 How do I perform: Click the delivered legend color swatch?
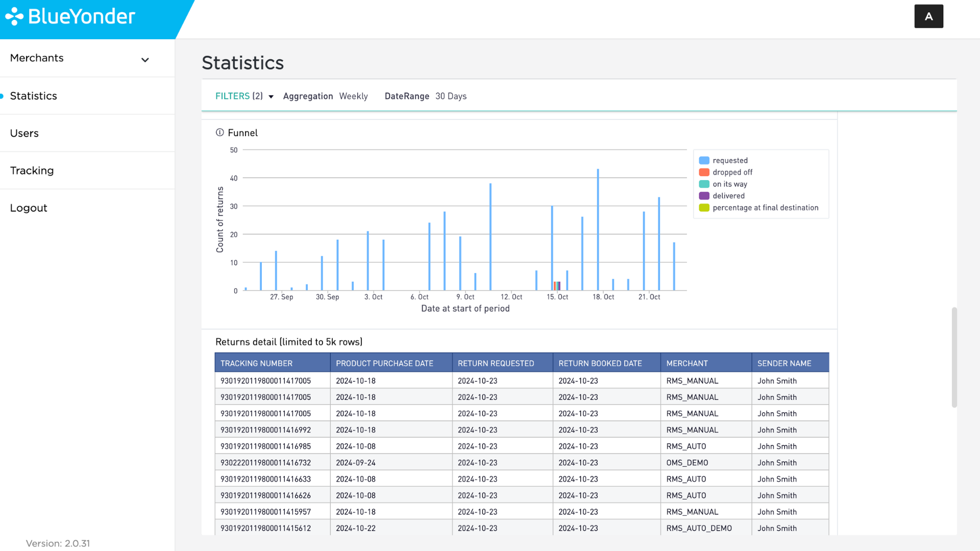coord(704,196)
